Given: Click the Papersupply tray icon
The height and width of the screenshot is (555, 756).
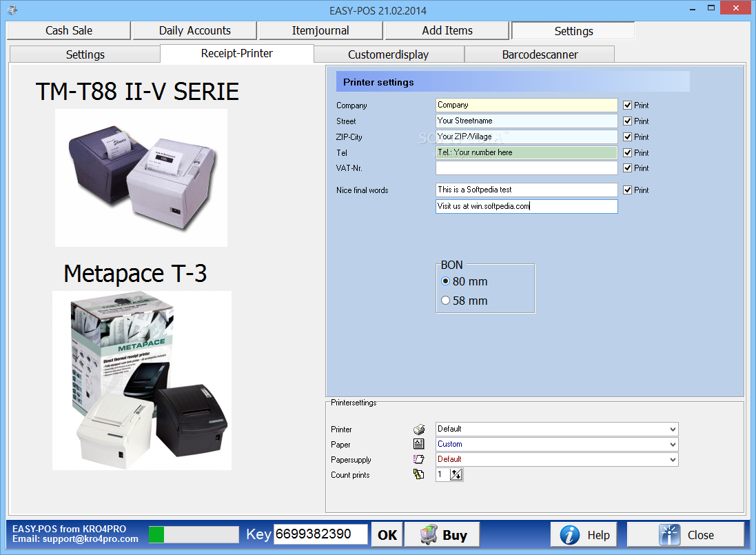Looking at the screenshot, I should tap(419, 460).
